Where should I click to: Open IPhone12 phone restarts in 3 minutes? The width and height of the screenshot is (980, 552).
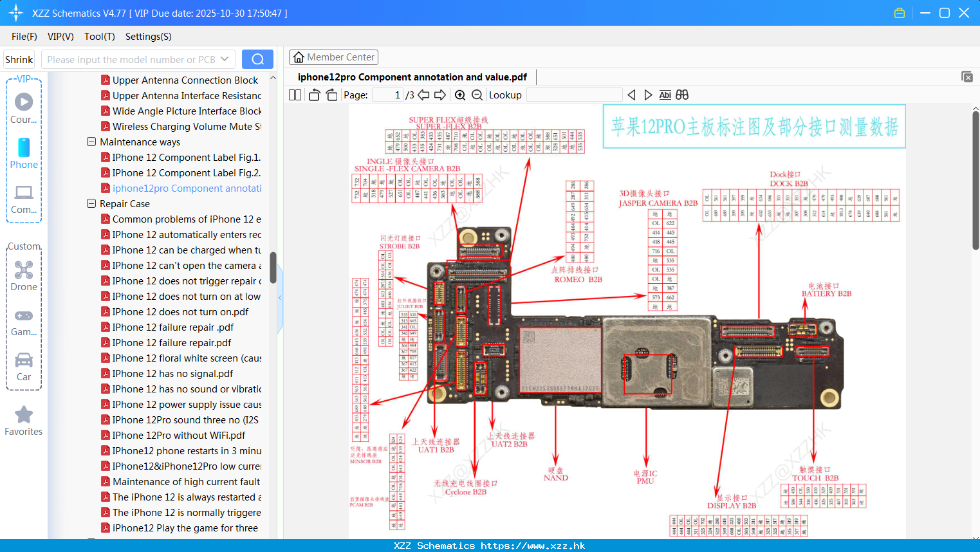(x=181, y=450)
